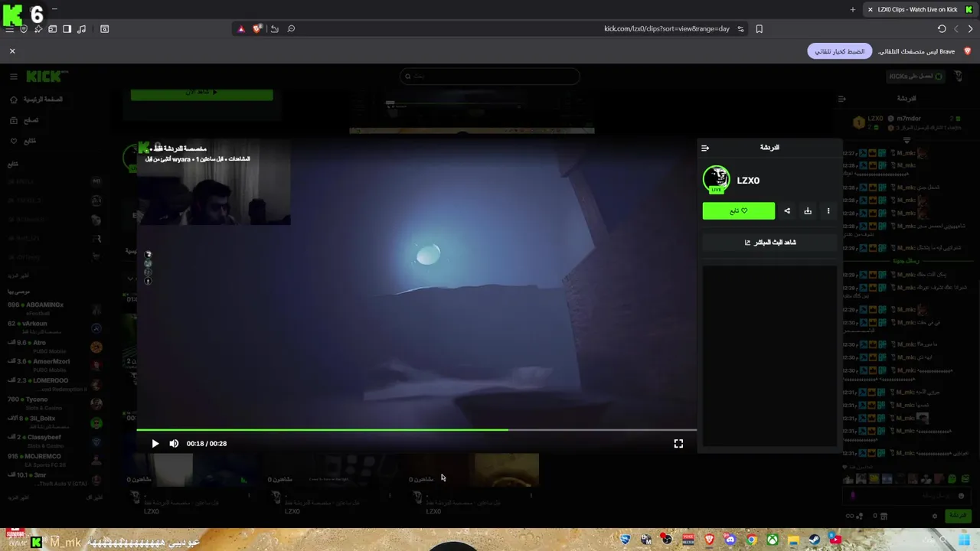This screenshot has width=980, height=551.
Task: Open the media playlist music icon
Action: 82,29
